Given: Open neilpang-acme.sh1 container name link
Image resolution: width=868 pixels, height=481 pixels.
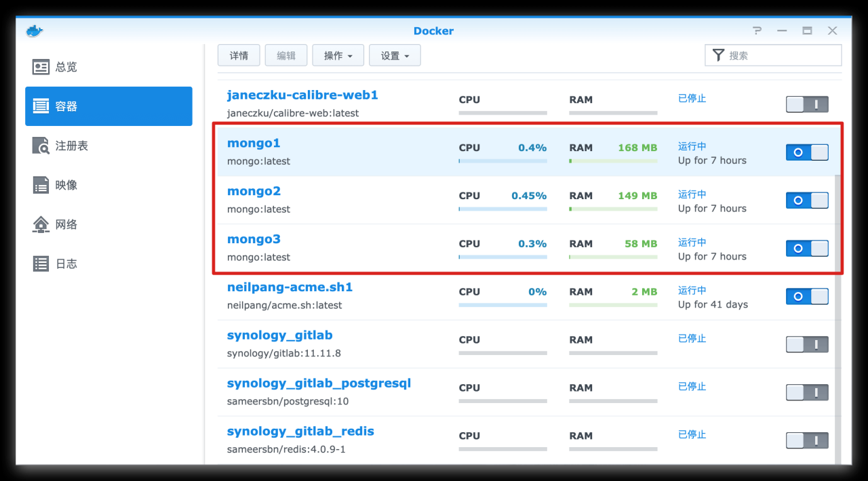Looking at the screenshot, I should click(x=290, y=287).
